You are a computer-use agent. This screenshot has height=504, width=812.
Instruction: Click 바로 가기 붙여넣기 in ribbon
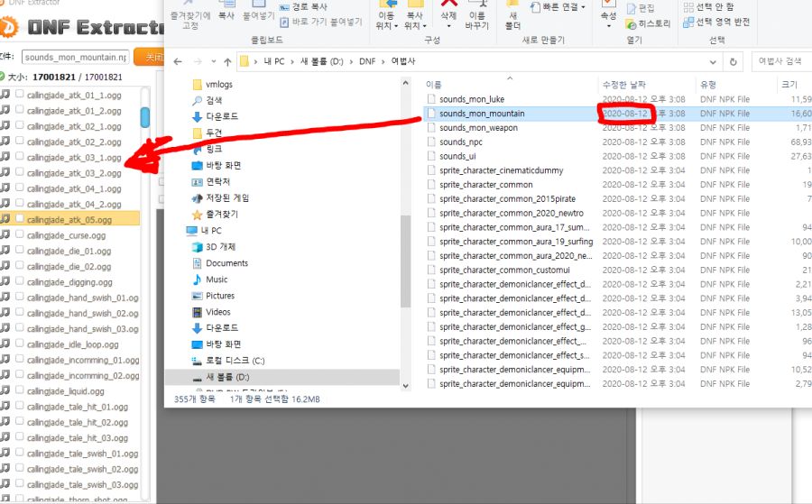[321, 22]
